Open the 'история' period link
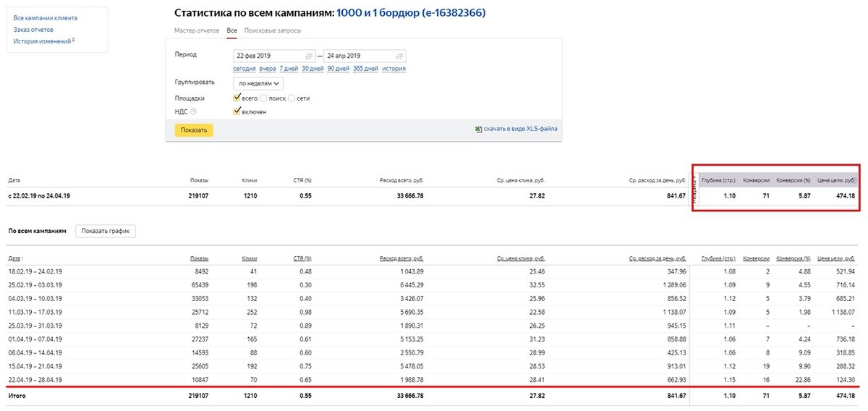Image resolution: width=868 pixels, height=411 pixels. pyautogui.click(x=393, y=69)
